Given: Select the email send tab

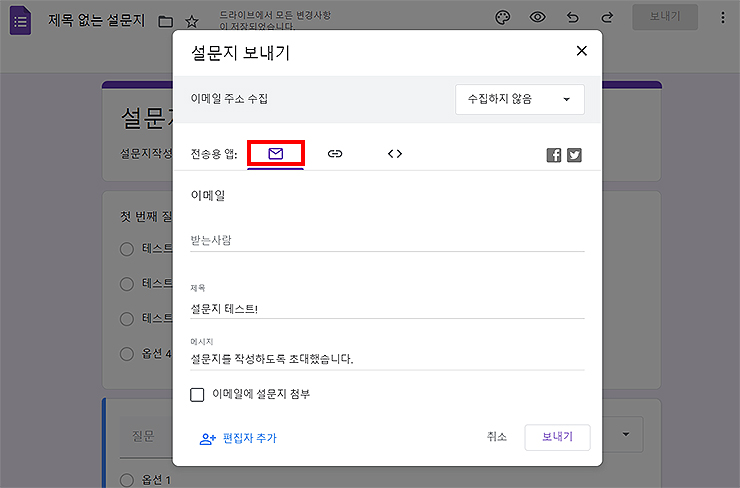Looking at the screenshot, I should click(276, 153).
